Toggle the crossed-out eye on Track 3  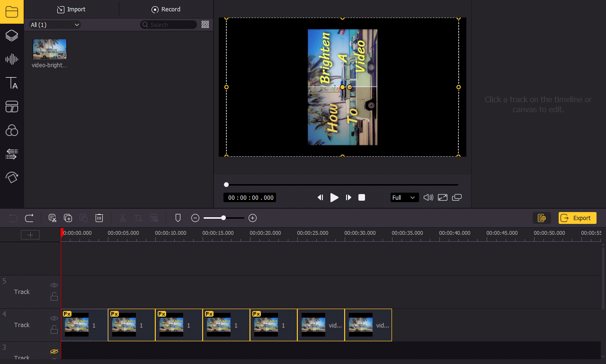(54, 352)
